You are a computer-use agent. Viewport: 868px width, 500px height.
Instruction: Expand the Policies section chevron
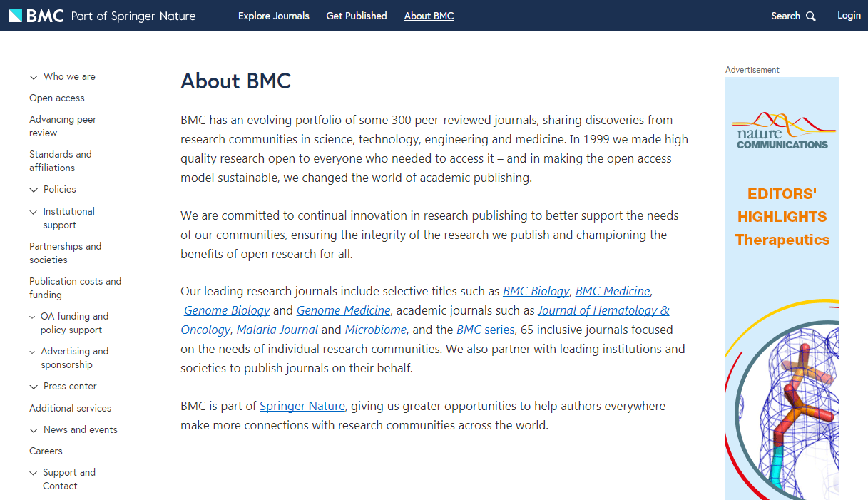point(34,190)
